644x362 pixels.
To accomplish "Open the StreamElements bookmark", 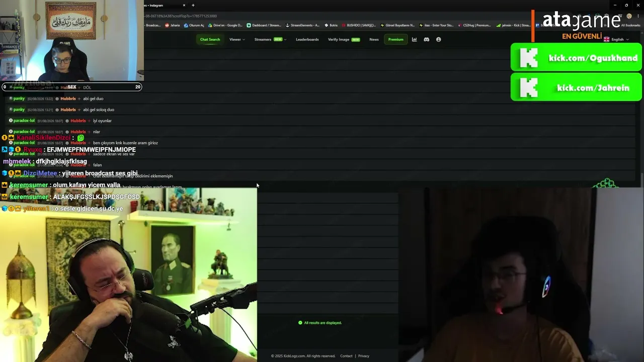I will 302,25.
